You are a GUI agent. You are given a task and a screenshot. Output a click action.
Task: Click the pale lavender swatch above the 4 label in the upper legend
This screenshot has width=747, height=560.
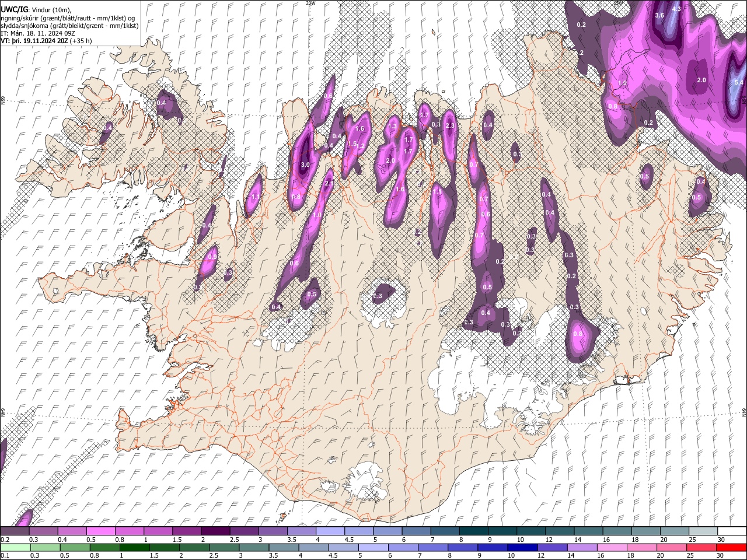pyautogui.click(x=330, y=531)
